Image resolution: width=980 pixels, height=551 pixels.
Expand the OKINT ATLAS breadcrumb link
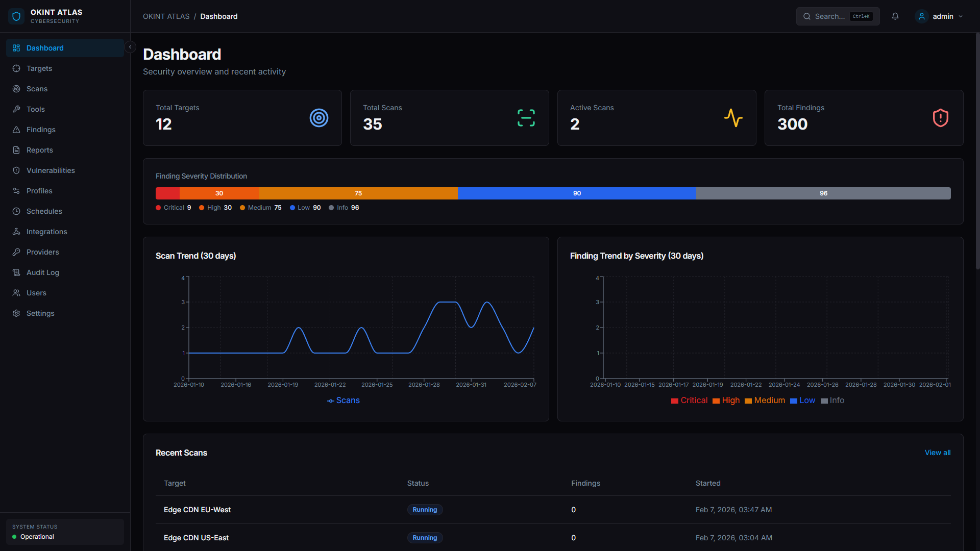pos(166,16)
